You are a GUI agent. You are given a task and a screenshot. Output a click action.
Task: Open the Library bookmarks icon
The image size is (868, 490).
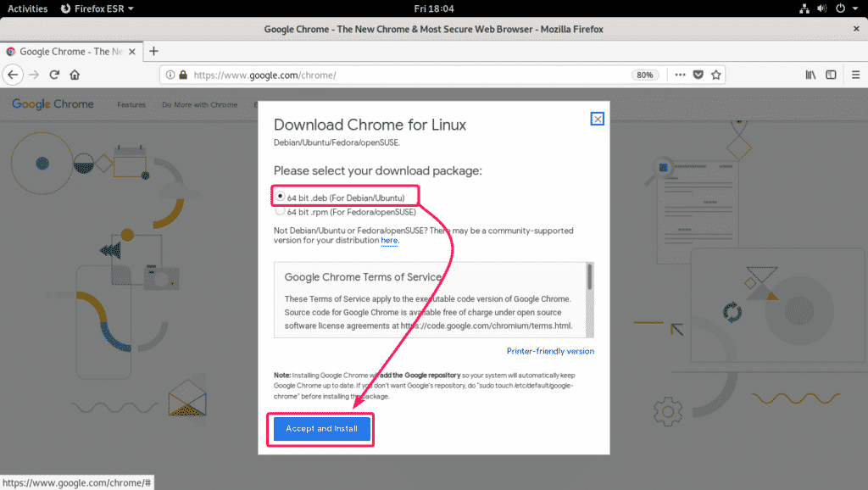(810, 75)
